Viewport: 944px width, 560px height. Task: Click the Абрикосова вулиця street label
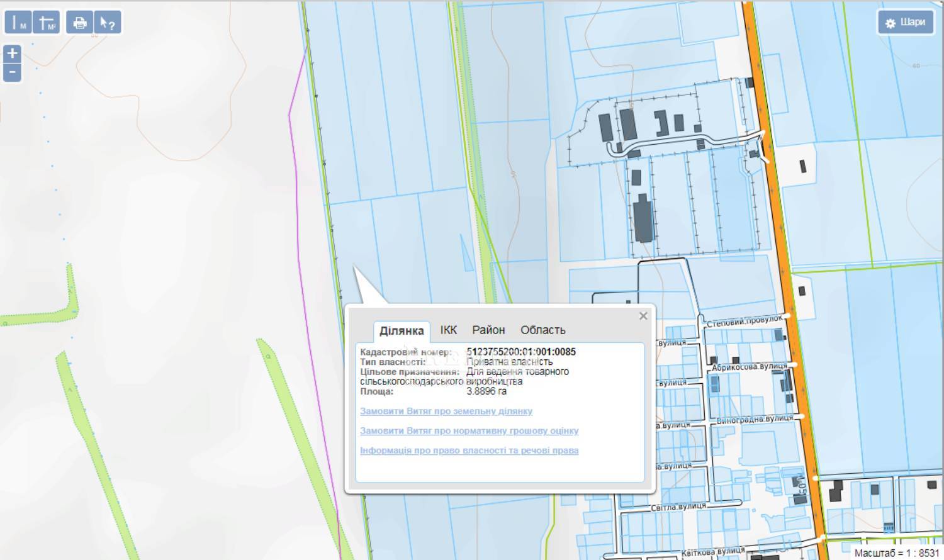coord(749,367)
